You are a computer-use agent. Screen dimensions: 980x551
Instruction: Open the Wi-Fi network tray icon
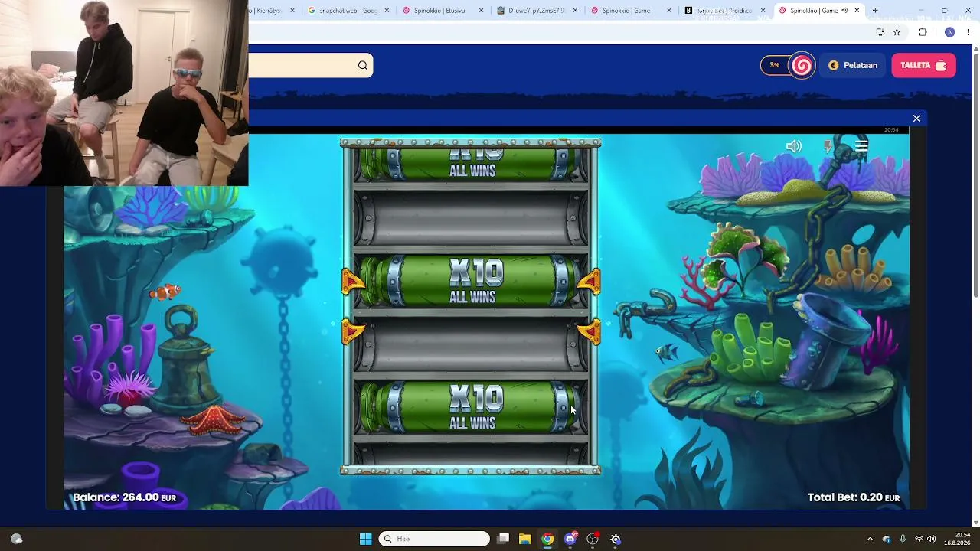click(x=919, y=539)
